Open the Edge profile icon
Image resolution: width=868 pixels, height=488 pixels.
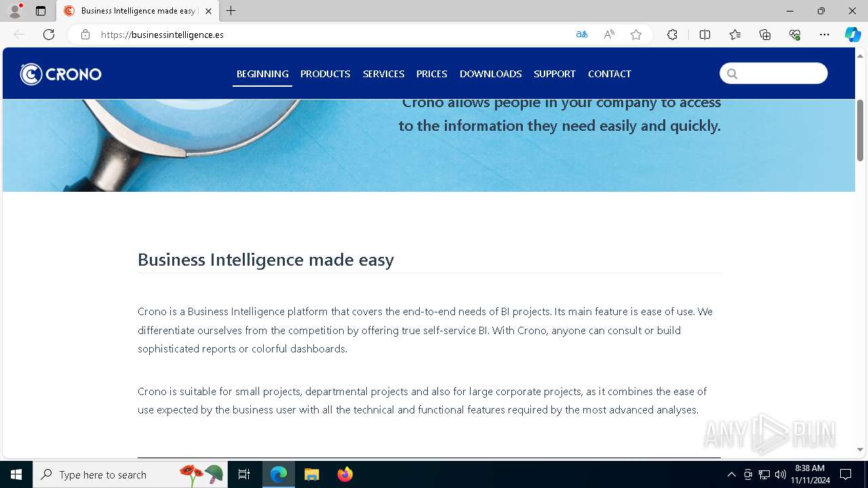pos(15,11)
